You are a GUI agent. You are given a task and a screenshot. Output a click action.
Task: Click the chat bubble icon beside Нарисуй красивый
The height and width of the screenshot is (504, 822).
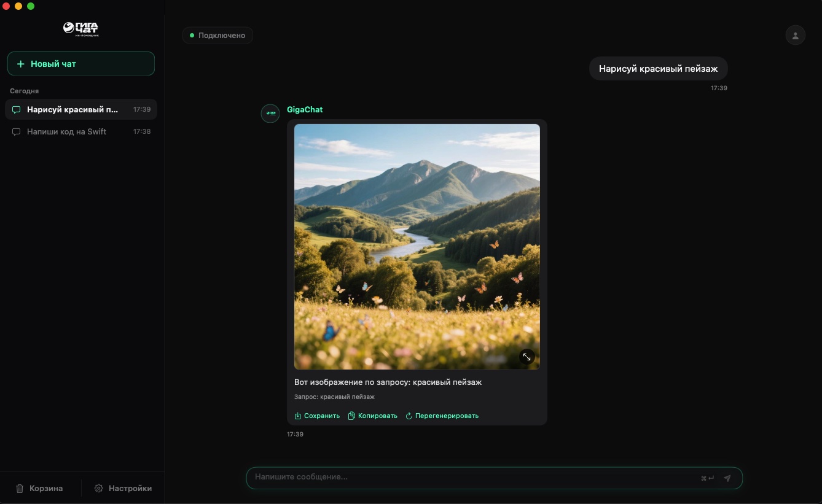[17, 109]
